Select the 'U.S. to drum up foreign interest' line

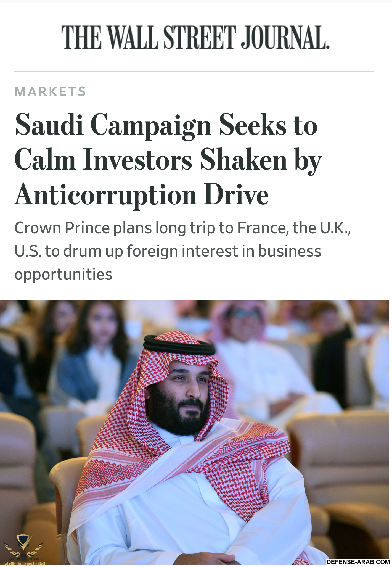(168, 252)
